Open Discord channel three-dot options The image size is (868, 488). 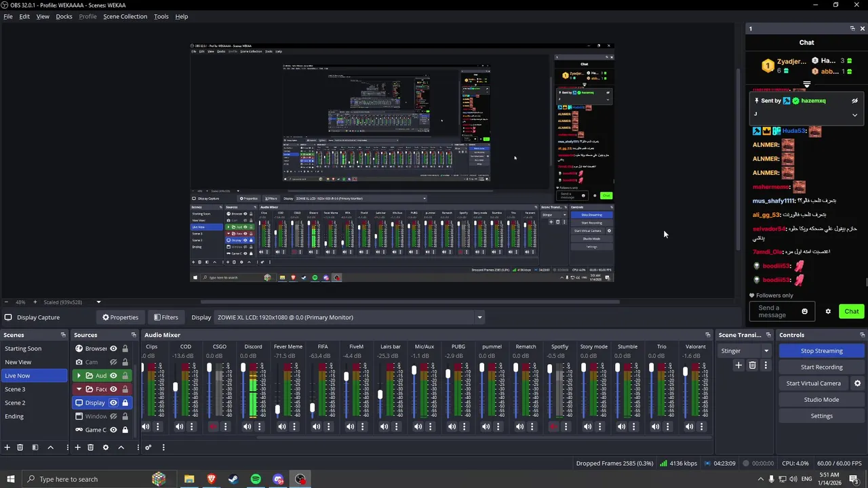click(x=259, y=426)
